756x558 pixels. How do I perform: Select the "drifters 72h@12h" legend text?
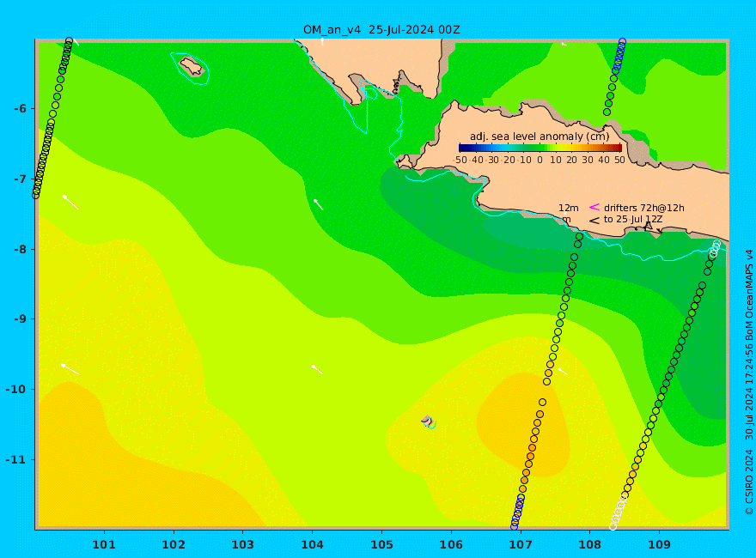643,208
